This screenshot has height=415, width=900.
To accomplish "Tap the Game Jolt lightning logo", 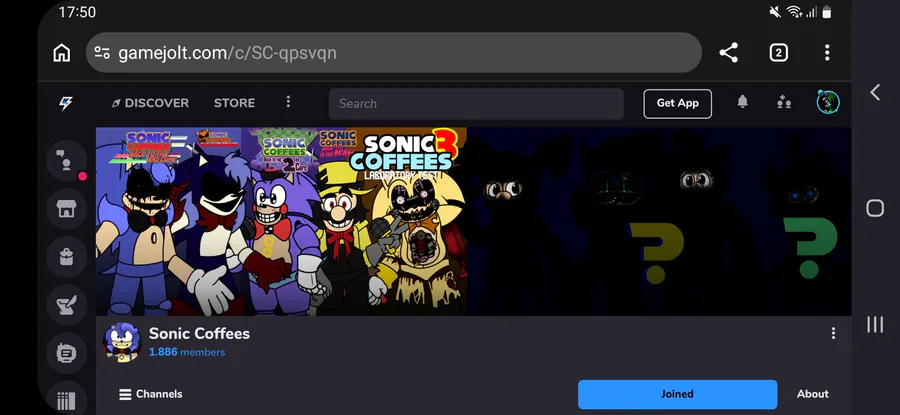I will 66,103.
